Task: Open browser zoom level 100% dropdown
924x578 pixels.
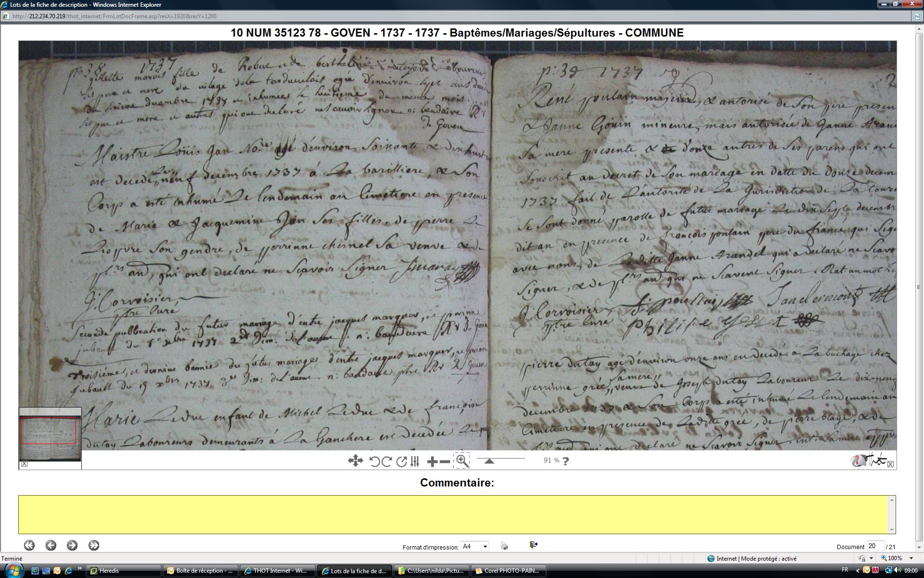Action: click(911, 558)
